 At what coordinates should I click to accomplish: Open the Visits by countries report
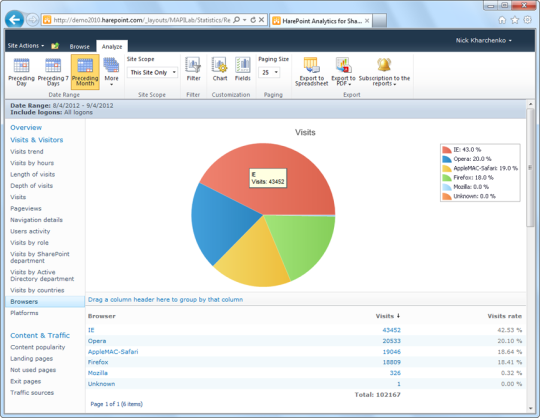[37, 290]
